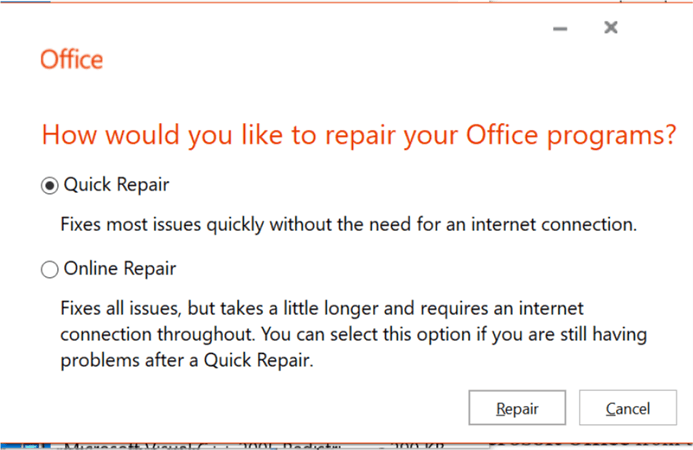The width and height of the screenshot is (693, 450).
Task: Click the "problems after a Quick Repair." line
Action: tap(187, 360)
